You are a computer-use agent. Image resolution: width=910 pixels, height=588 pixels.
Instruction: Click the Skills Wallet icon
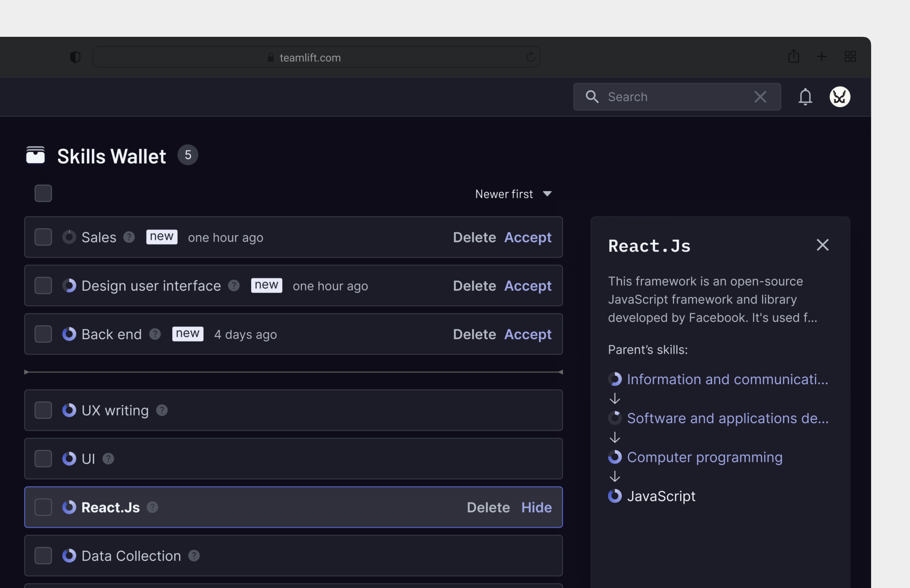tap(35, 155)
